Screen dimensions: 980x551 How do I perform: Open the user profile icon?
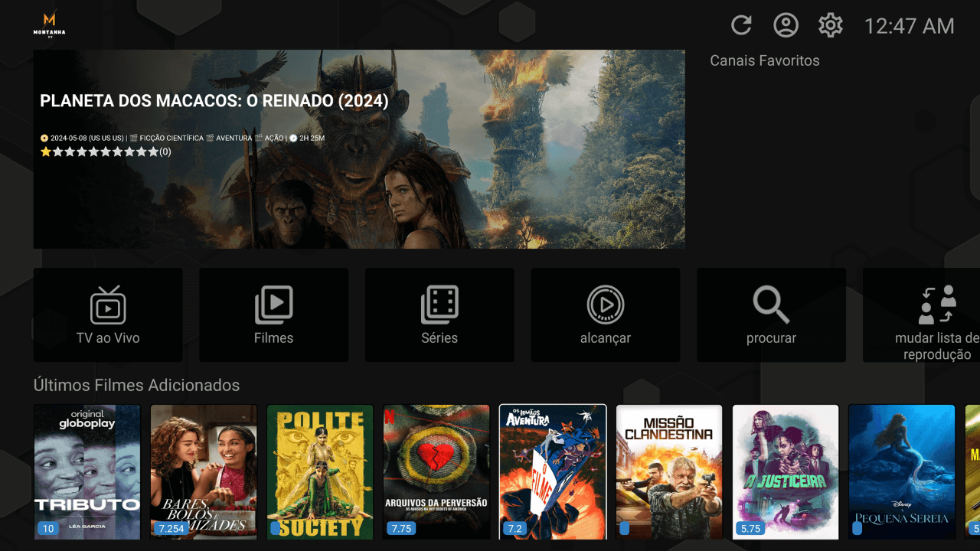tap(786, 25)
